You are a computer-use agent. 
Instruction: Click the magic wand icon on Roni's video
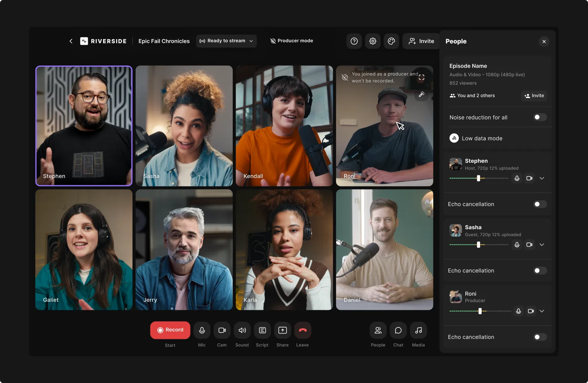point(422,94)
